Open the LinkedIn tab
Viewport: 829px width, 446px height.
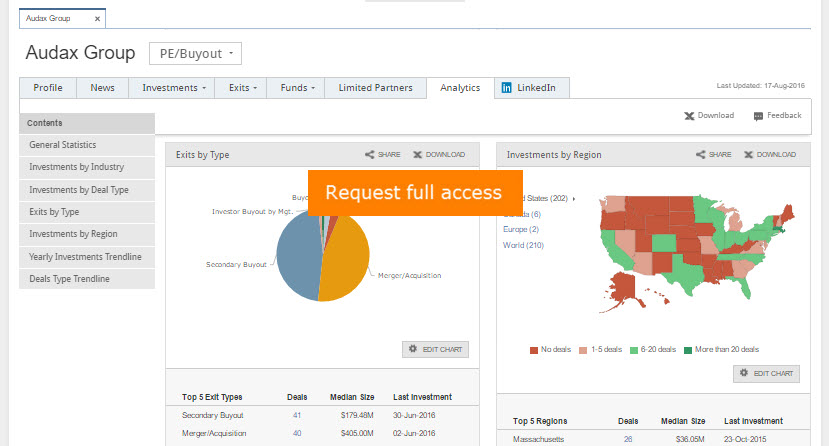click(532, 88)
